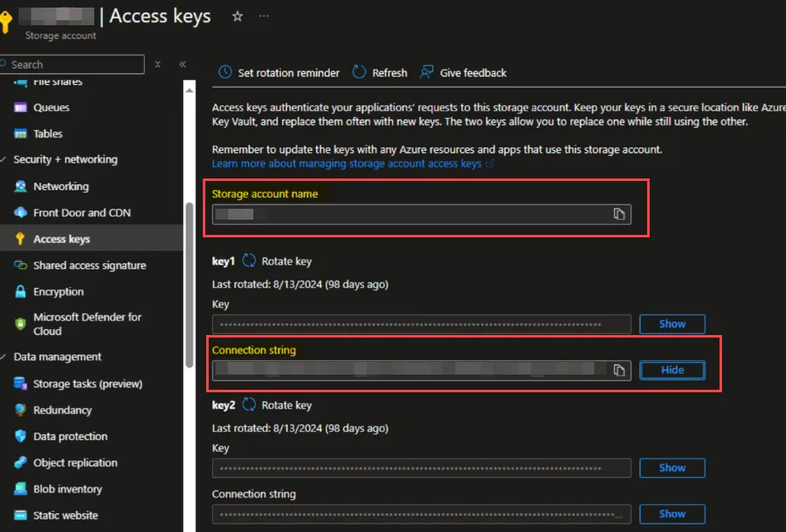786x532 pixels.
Task: Open Microsoft Defender for Cloud
Action: click(x=88, y=324)
